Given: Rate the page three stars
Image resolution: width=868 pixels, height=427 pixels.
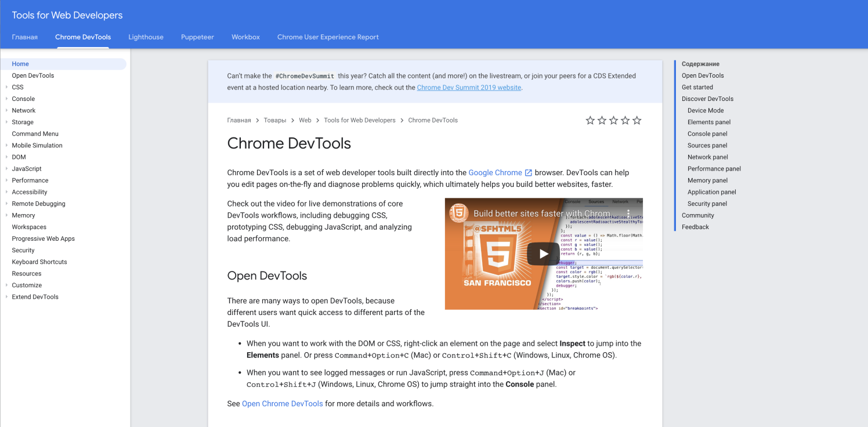Looking at the screenshot, I should pos(613,121).
